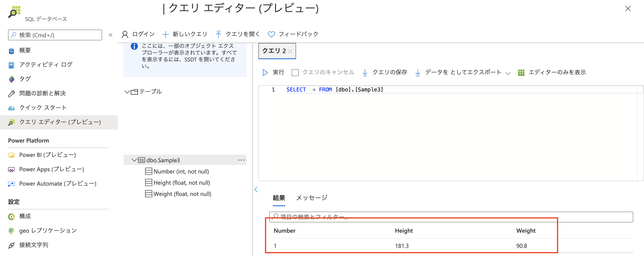Click the export arrow icon for データを としてエクスポート
Viewport: 644px width, 256px height.
tap(417, 73)
